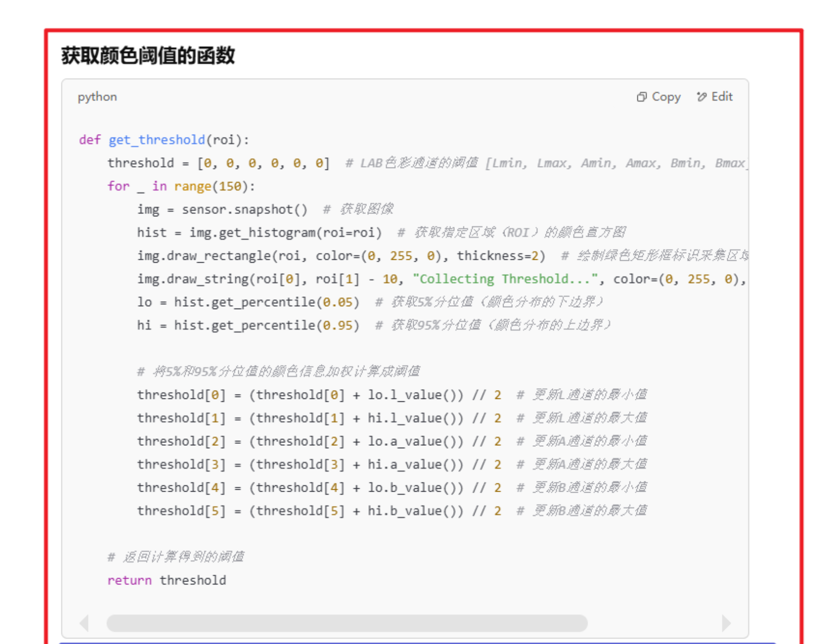Click the pencil icon beside Edit label
The width and height of the screenshot is (821, 644).
pyautogui.click(x=702, y=97)
